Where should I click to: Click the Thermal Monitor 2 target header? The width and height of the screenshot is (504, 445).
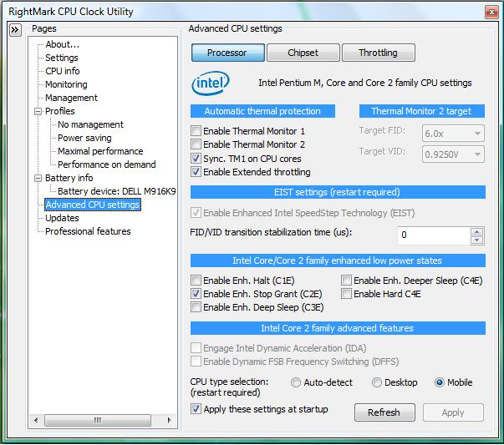coord(422,111)
